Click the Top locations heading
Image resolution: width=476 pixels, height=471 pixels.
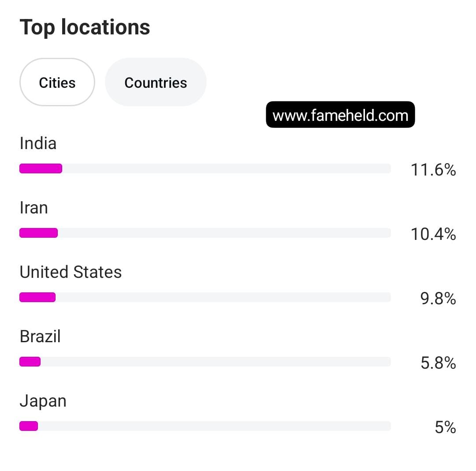point(85,27)
